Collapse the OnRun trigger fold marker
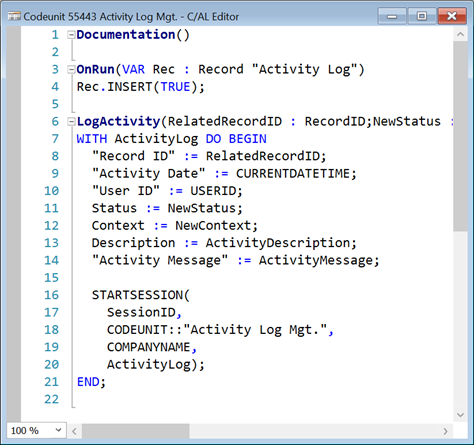Image resolution: width=474 pixels, height=445 pixels. coord(71,70)
